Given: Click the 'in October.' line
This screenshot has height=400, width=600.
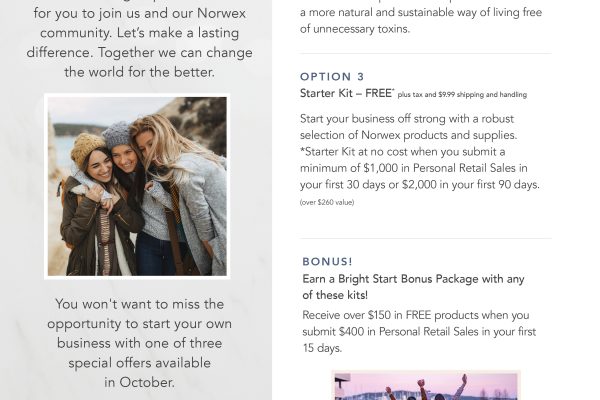Looking at the screenshot, I should [138, 382].
